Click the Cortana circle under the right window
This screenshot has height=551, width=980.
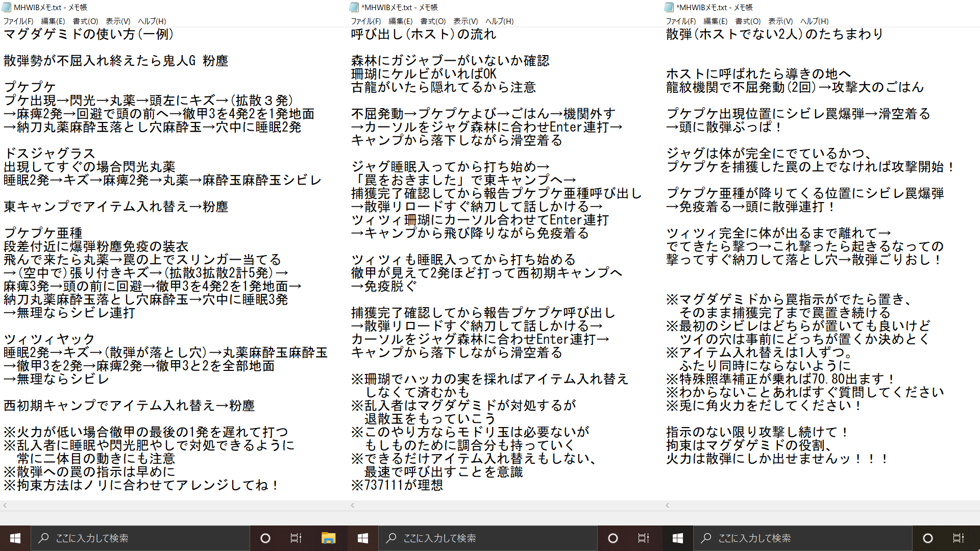tap(928, 538)
